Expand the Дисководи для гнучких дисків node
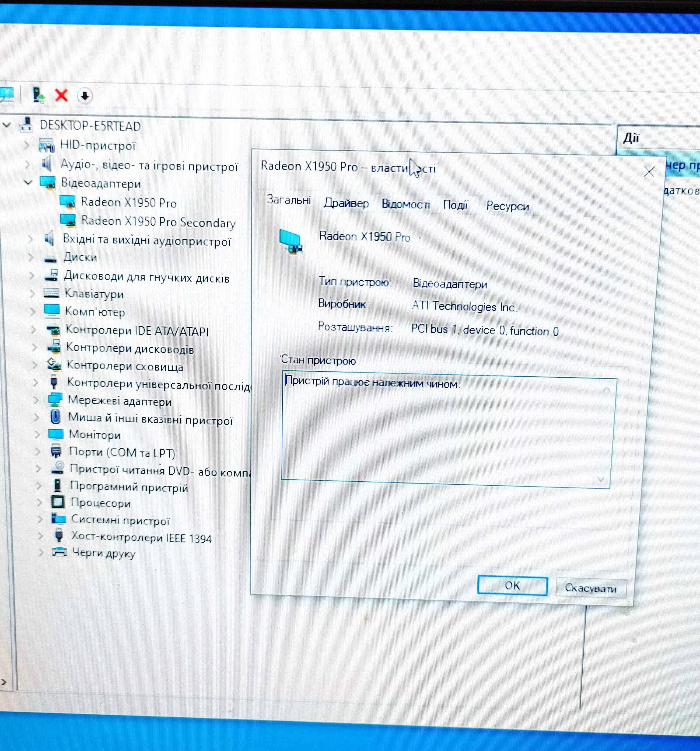Image resolution: width=700 pixels, height=751 pixels. (x=32, y=276)
